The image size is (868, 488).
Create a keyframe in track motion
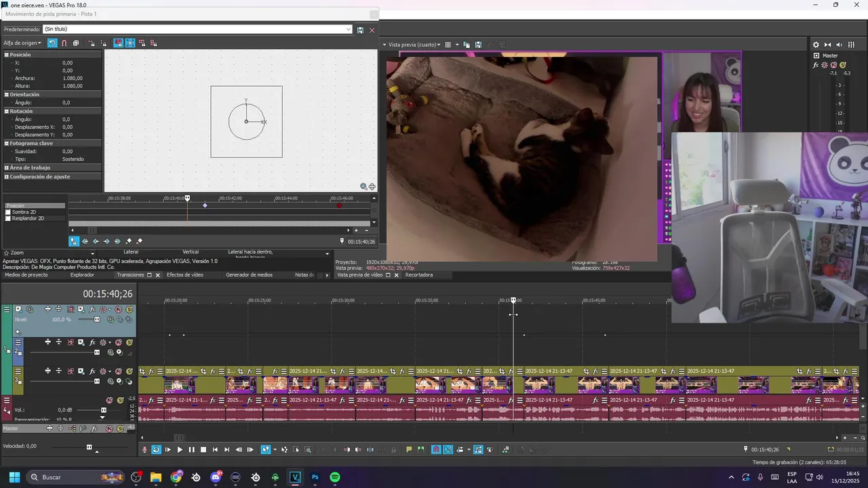pos(129,241)
